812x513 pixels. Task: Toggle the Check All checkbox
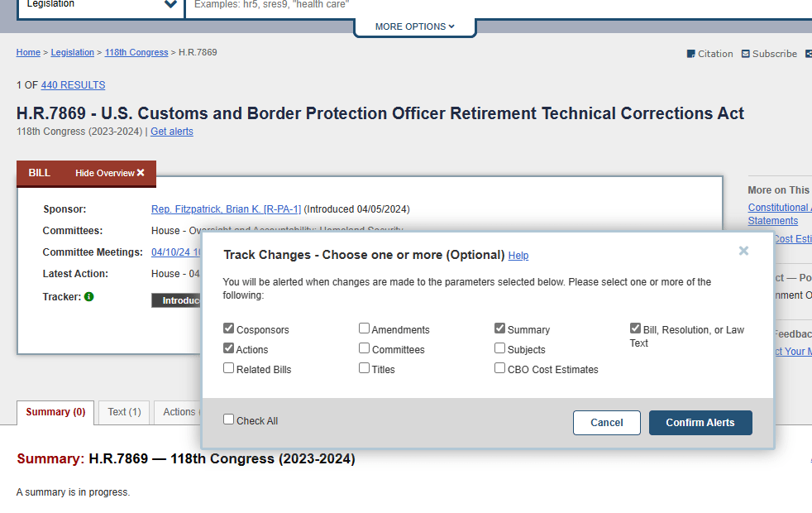(229, 420)
